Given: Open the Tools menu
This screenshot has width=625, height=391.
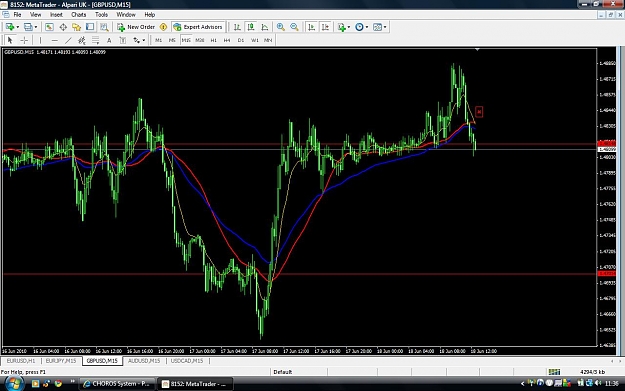Looking at the screenshot, I should 101,15.
